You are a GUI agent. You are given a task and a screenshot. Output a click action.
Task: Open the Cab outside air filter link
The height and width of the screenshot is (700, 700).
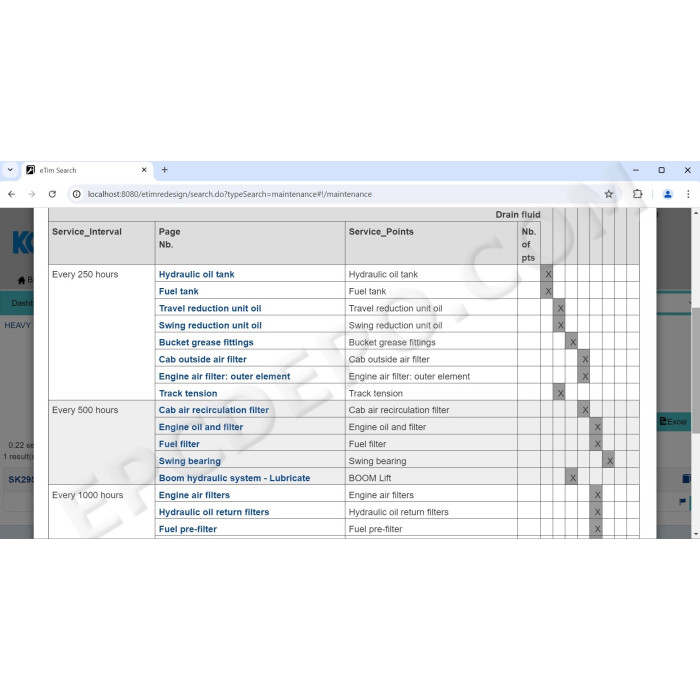pos(203,359)
